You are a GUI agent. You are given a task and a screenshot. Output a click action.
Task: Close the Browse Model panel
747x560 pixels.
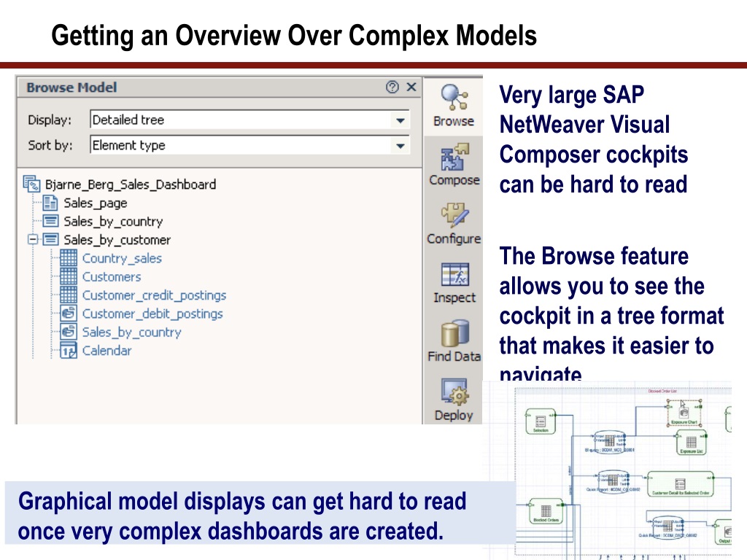coord(411,87)
